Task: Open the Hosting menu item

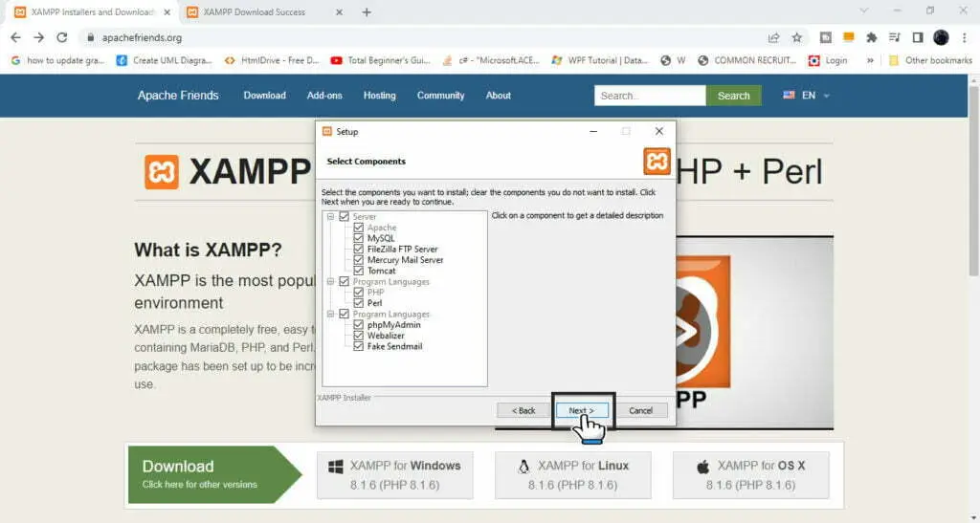Action: 379,96
